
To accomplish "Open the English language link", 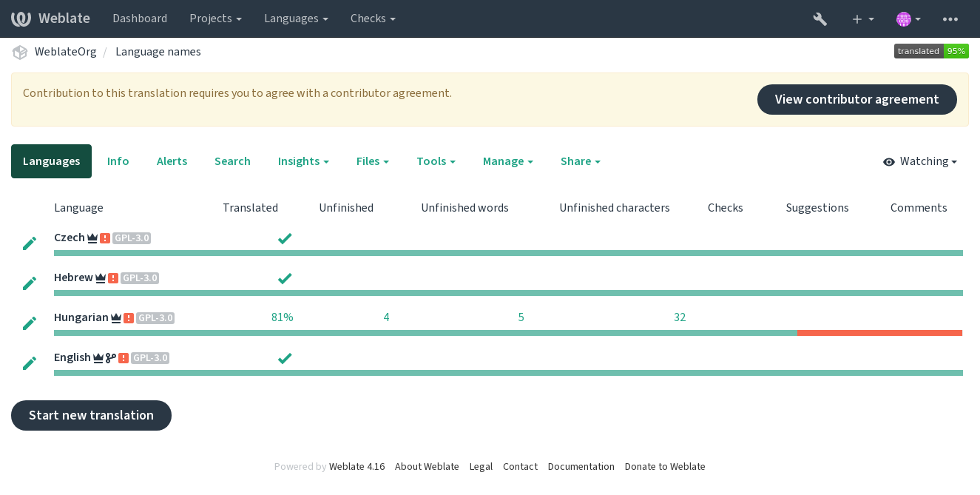I will [x=72, y=357].
